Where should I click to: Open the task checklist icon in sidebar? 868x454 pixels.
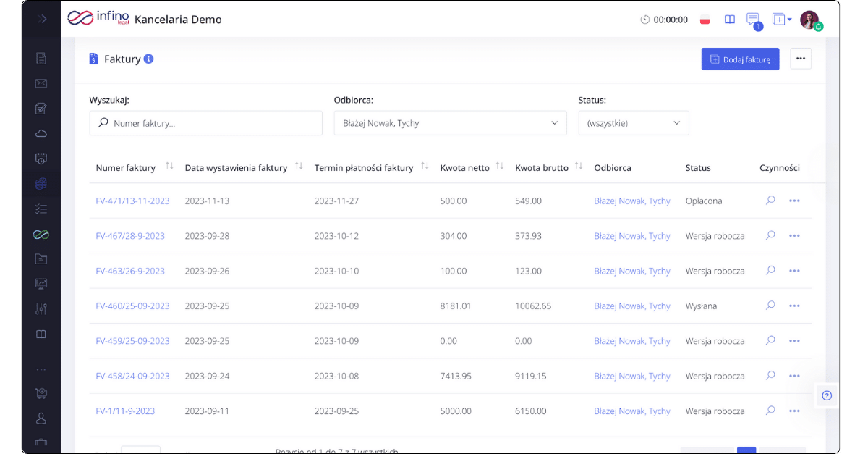click(x=41, y=209)
